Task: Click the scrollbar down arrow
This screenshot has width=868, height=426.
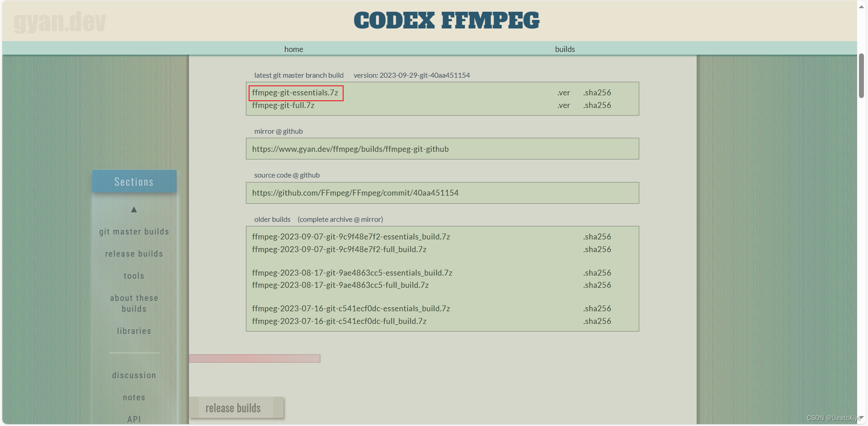Action: click(861, 418)
